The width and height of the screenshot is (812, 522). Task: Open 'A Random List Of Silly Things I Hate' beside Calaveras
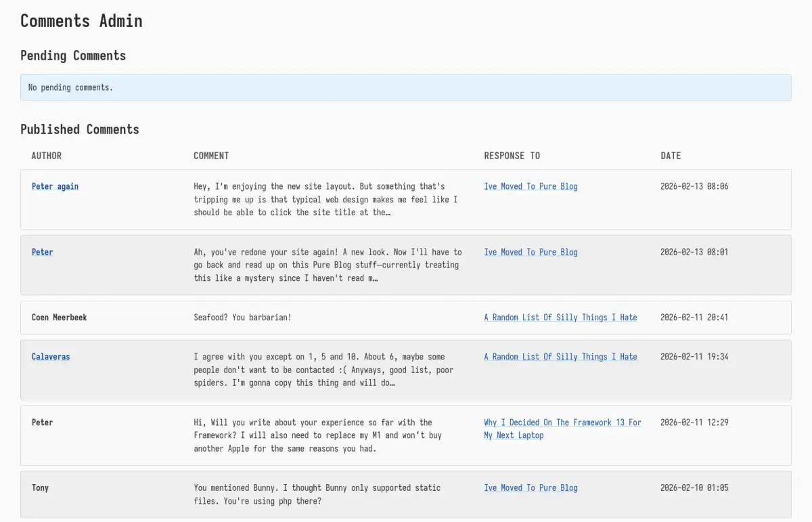(560, 357)
